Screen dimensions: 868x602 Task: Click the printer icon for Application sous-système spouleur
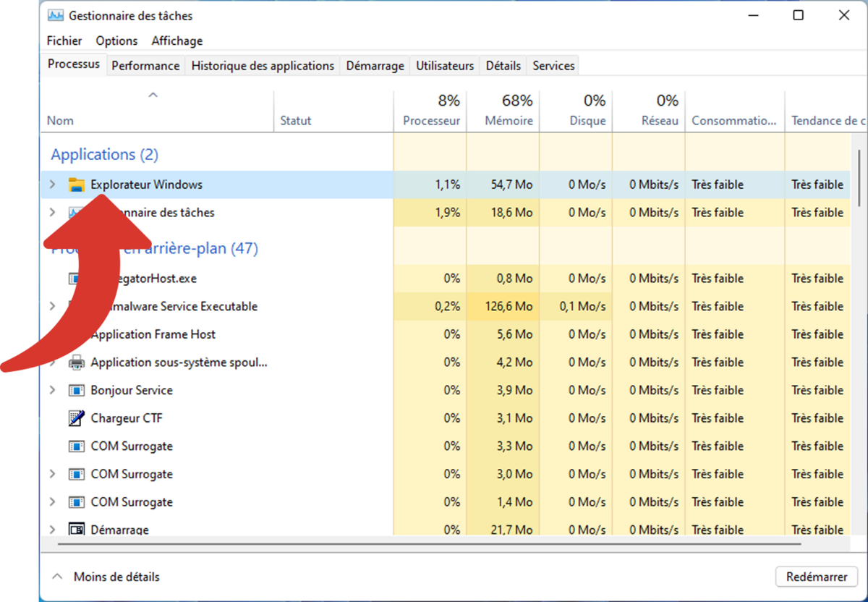[76, 363]
